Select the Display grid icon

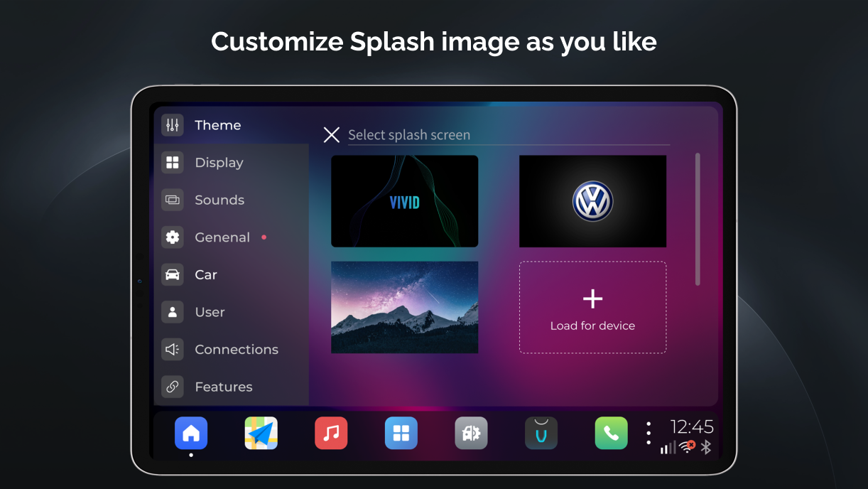tap(172, 162)
